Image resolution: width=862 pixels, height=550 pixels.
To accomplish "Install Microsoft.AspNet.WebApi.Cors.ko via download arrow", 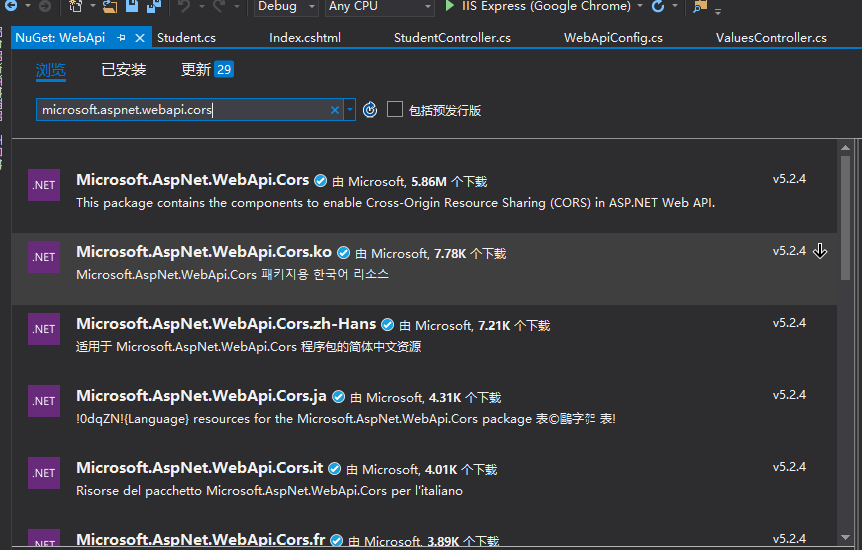I will 820,251.
